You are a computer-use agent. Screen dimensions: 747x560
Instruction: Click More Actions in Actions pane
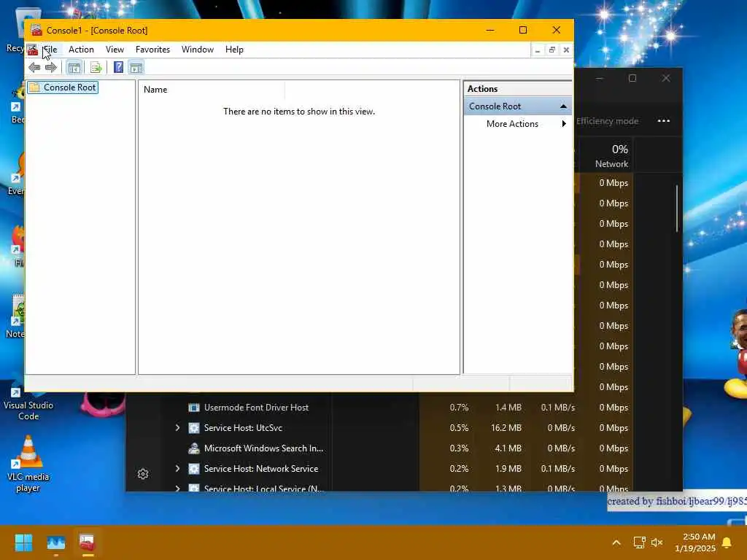click(x=512, y=124)
